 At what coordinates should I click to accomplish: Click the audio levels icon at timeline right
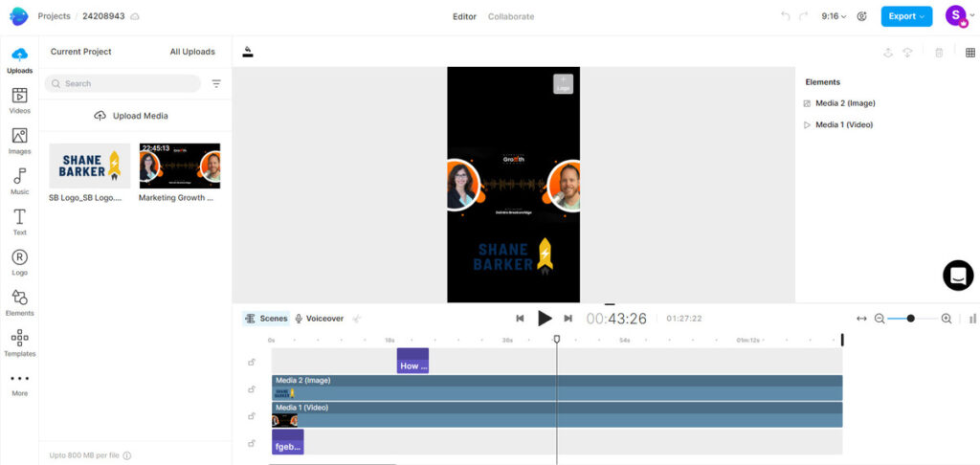point(972,319)
